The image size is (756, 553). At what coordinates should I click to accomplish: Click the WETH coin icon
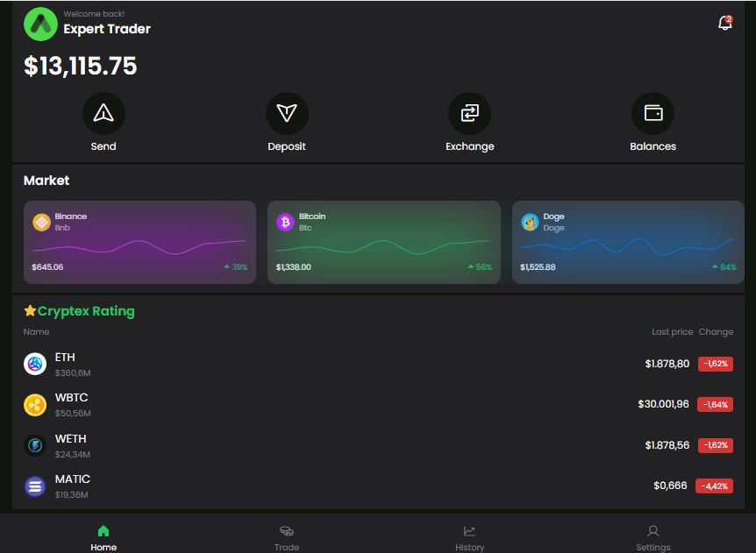[35, 445]
